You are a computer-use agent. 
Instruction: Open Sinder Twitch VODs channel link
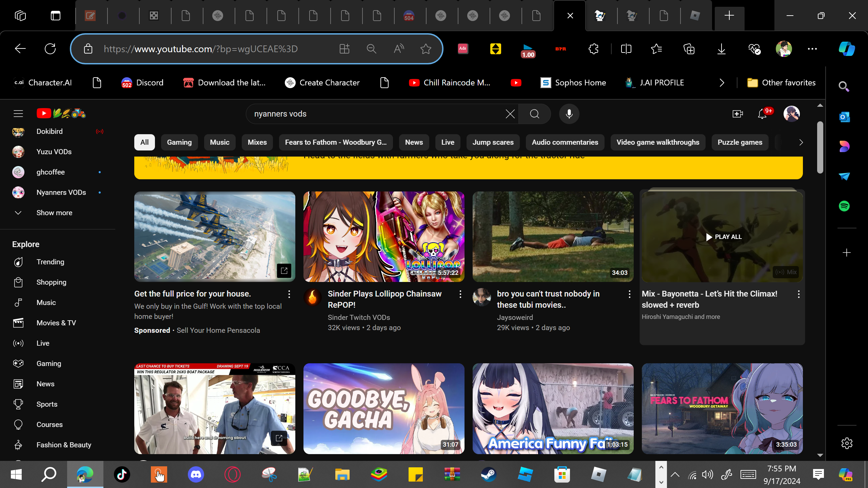pyautogui.click(x=359, y=318)
